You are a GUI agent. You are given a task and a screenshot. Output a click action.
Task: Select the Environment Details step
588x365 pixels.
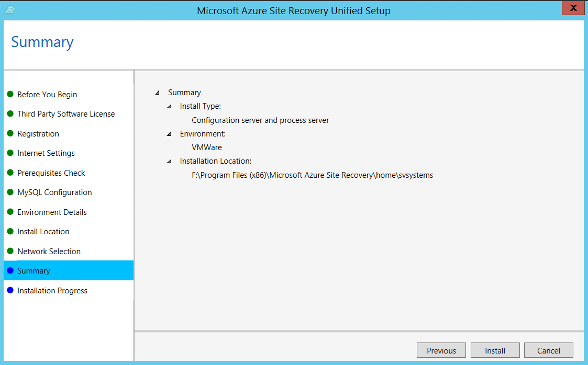click(x=51, y=212)
